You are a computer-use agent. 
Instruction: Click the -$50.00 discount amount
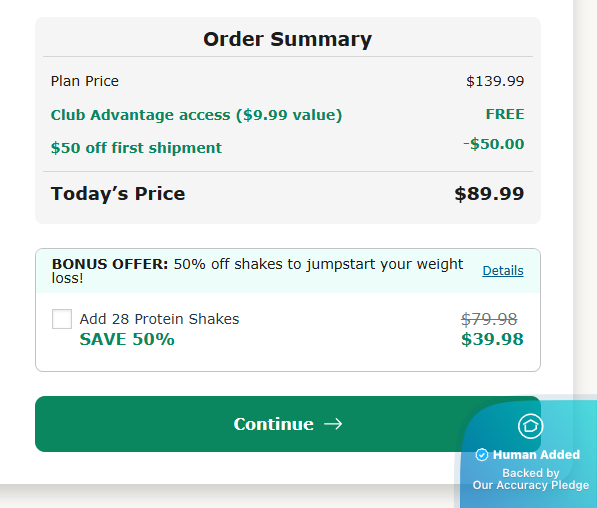493,144
